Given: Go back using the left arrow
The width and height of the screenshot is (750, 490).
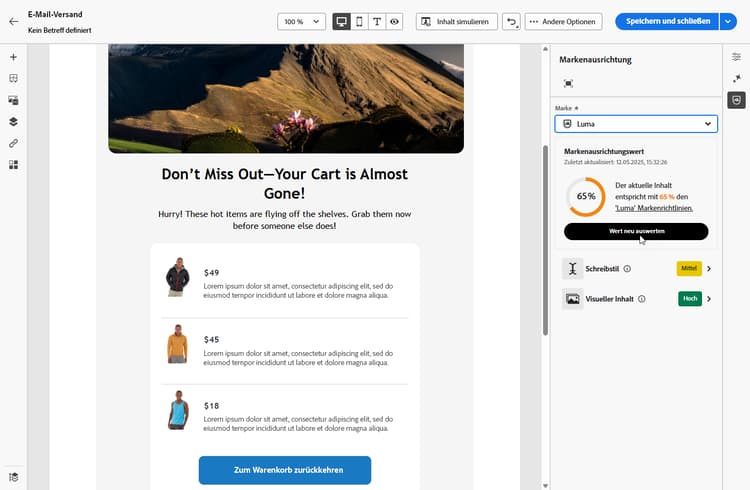Looking at the screenshot, I should [x=13, y=22].
